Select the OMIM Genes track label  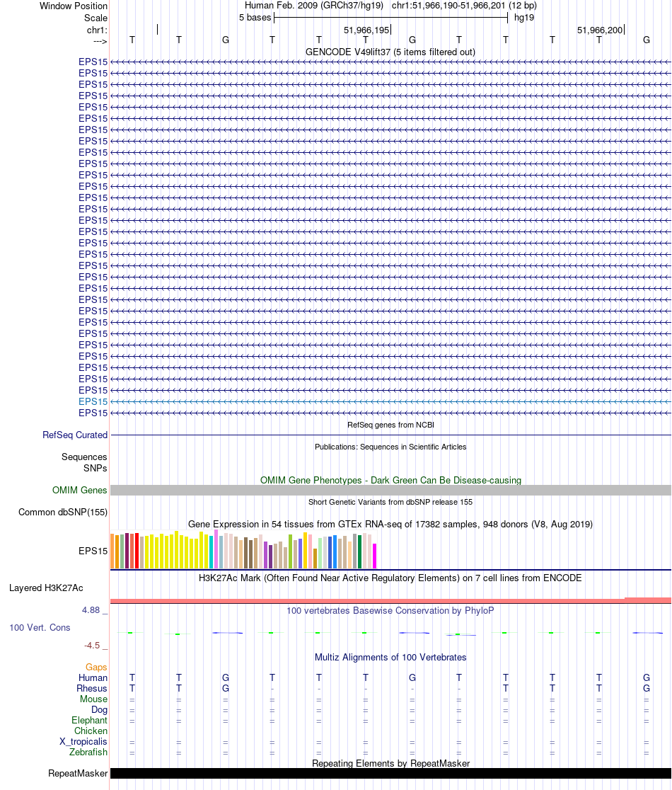79,491
